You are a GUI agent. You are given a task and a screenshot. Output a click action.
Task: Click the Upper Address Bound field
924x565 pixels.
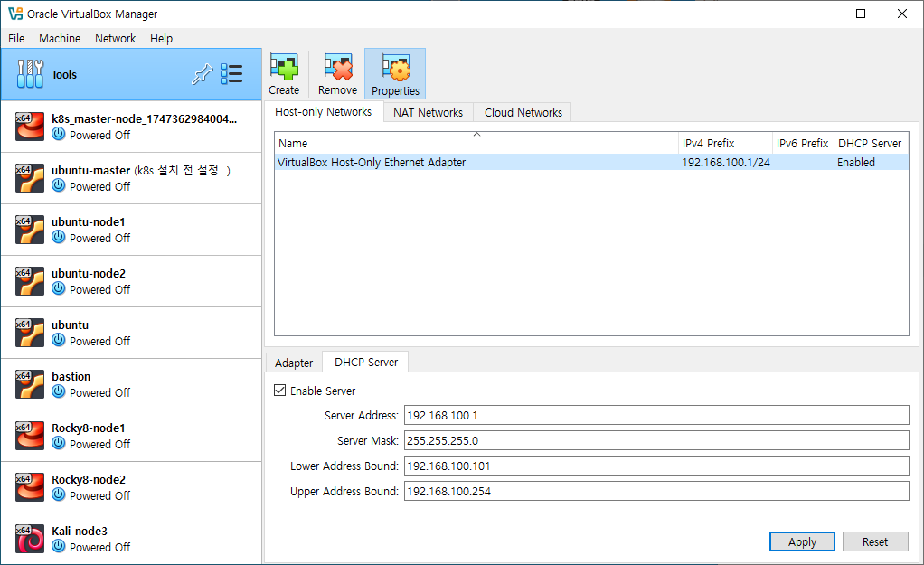coord(656,491)
